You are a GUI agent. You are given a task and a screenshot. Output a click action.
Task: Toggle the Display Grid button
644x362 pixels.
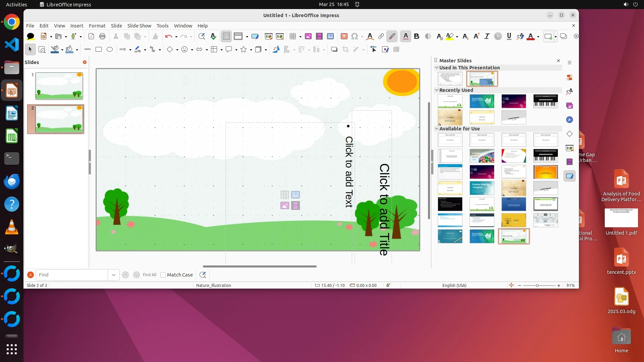pos(226,36)
